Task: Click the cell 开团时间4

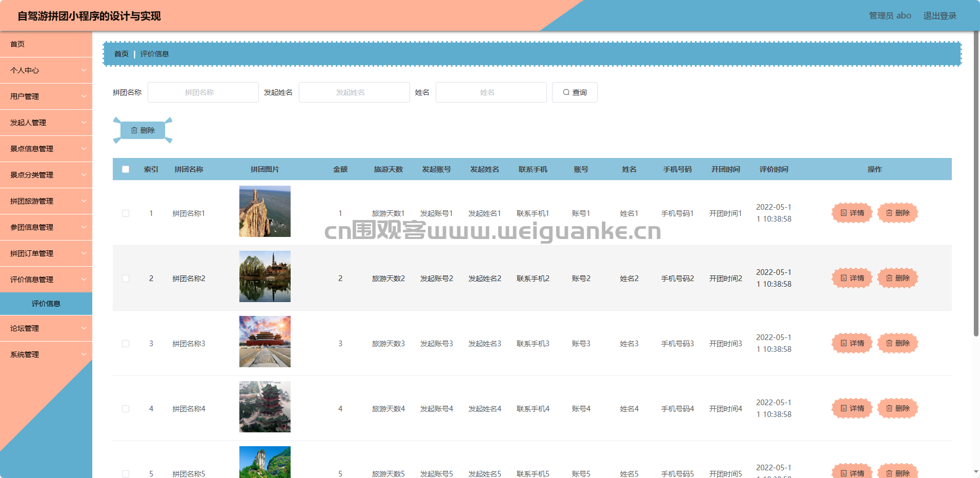Action: (726, 409)
